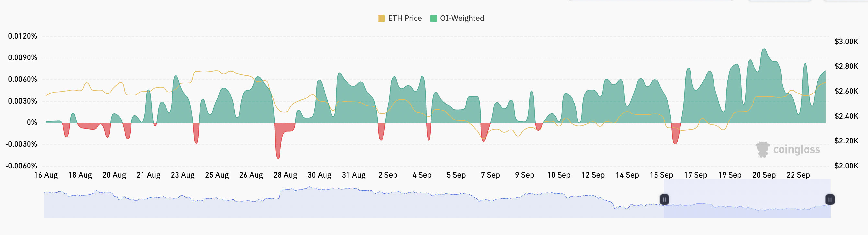Grab the right range slider handle

(830, 200)
